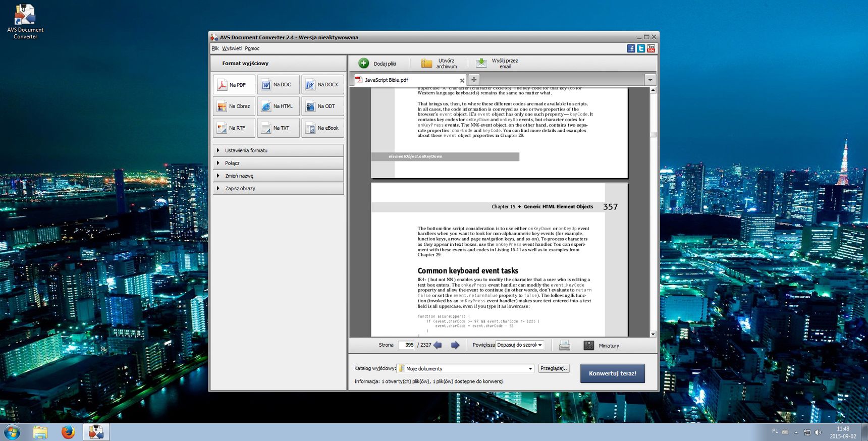Image resolution: width=868 pixels, height=441 pixels.
Task: Open AVS Document Converter desktop shortcut
Action: tap(25, 21)
